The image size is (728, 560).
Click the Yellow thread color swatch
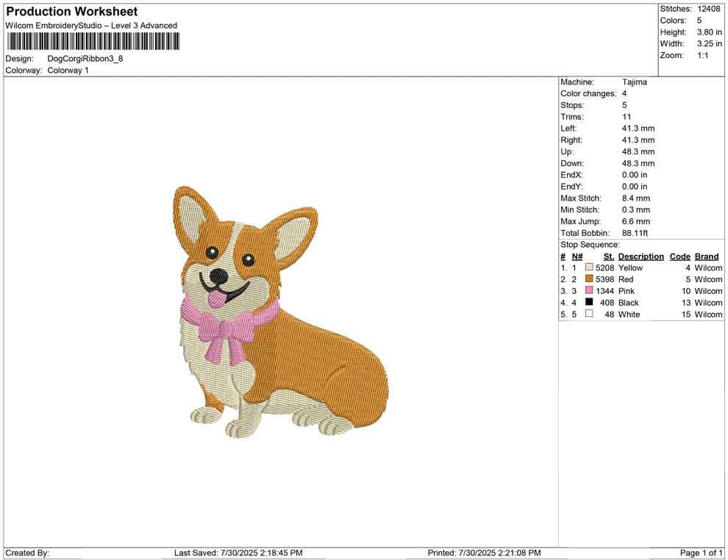tap(588, 268)
